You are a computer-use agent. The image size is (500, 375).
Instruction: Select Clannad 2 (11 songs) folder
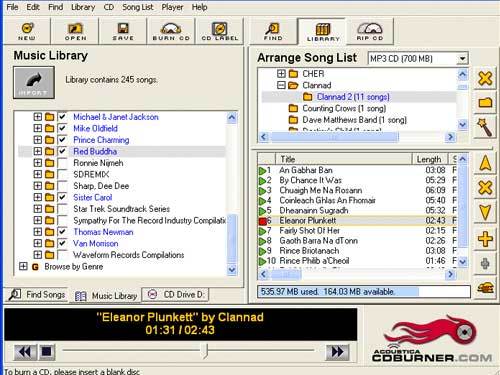click(x=353, y=97)
